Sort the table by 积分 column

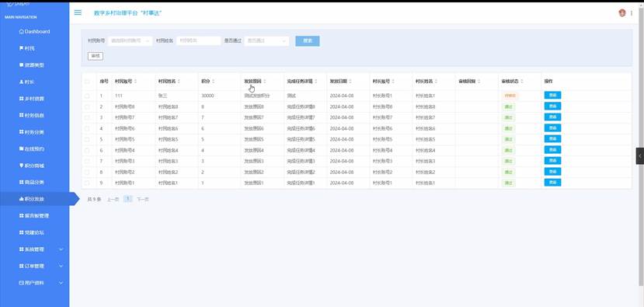[x=213, y=82]
